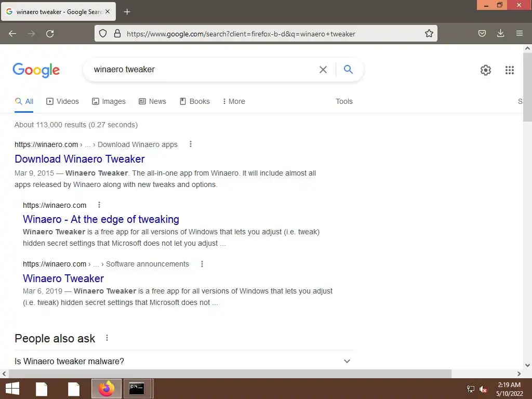Image resolution: width=532 pixels, height=399 pixels.
Task: Click the scroll down arrow
Action: (x=527, y=365)
